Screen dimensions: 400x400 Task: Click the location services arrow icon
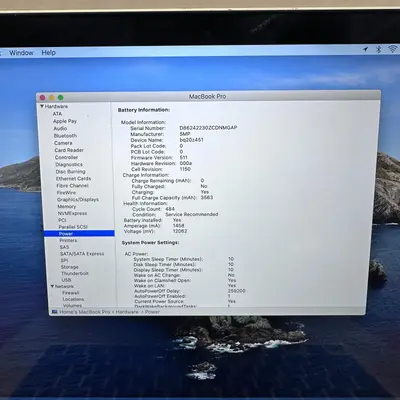point(366,49)
